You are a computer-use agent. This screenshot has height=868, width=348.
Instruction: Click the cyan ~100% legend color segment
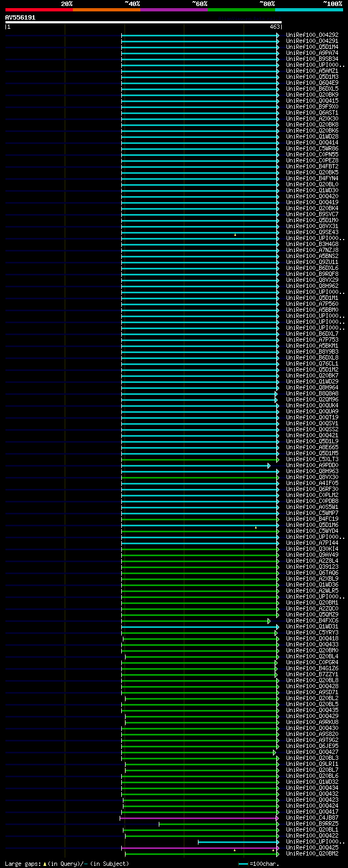[309, 10]
